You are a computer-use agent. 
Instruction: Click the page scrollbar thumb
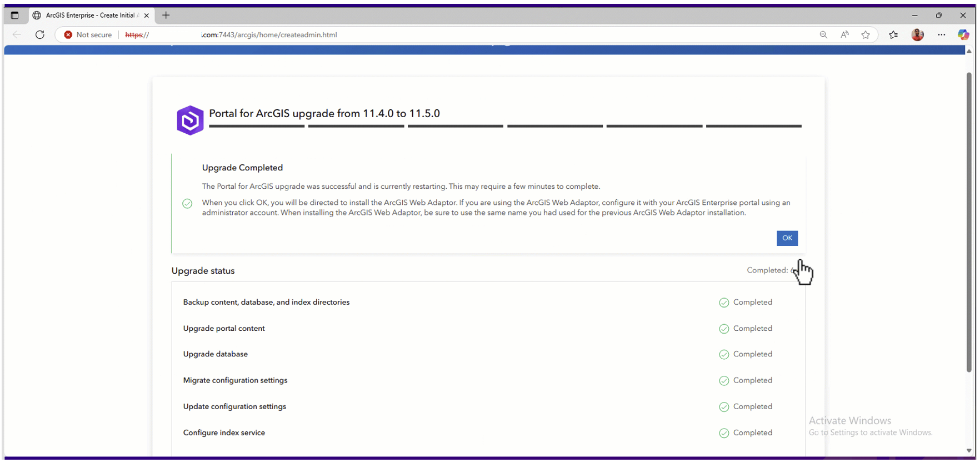coord(969,222)
